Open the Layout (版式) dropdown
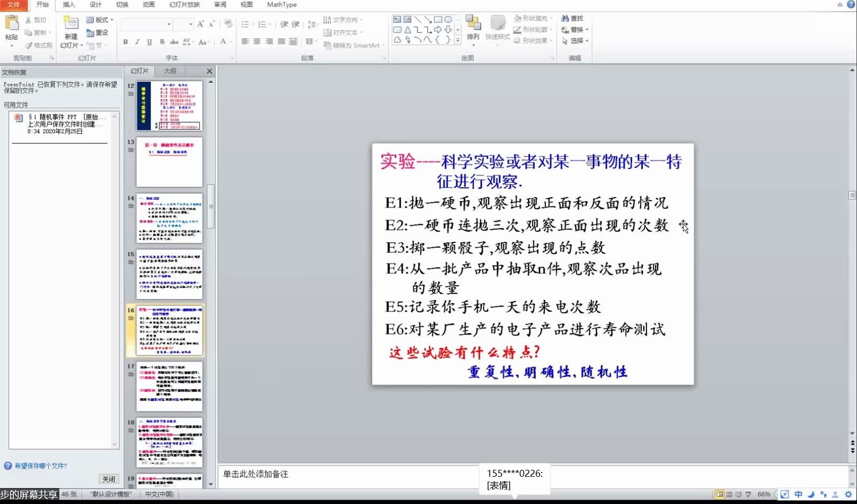The height and width of the screenshot is (504, 857). (x=100, y=20)
